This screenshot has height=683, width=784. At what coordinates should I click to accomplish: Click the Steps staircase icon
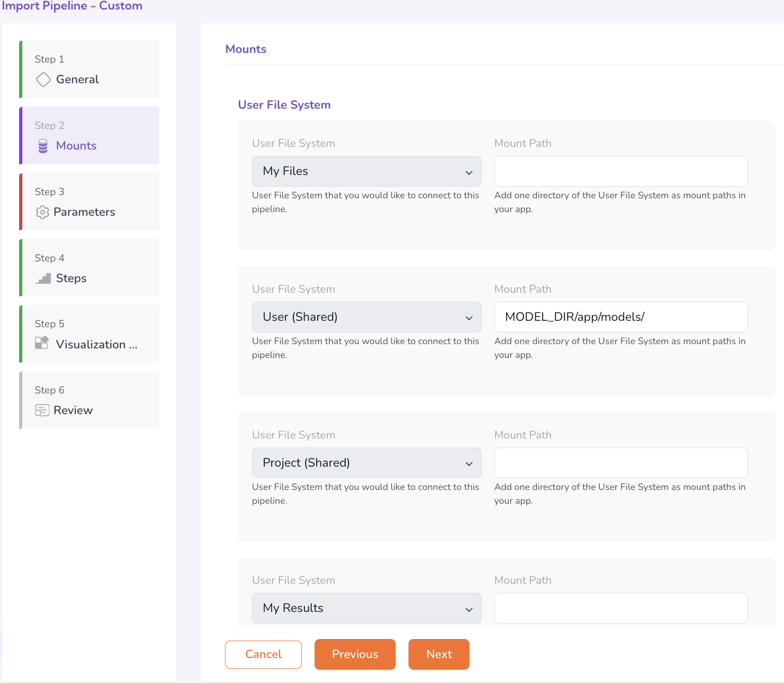click(43, 278)
